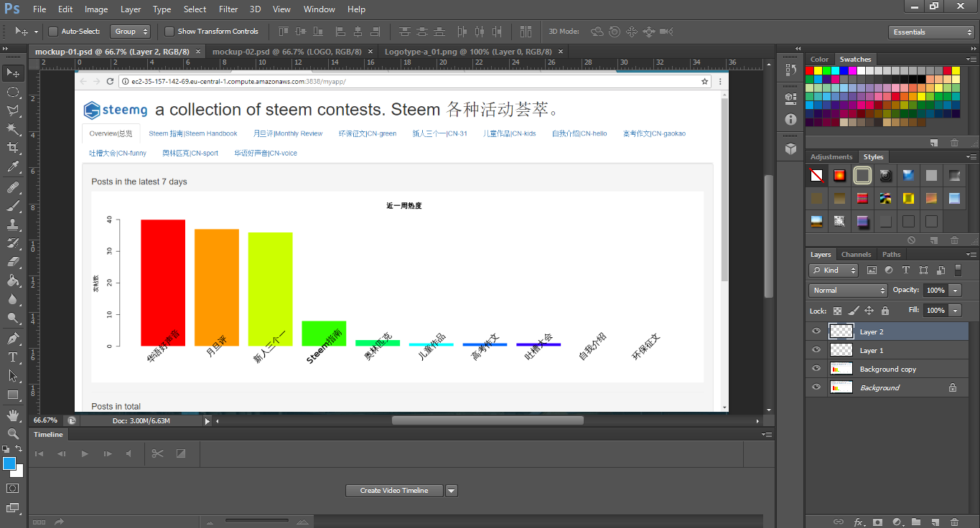Open the Image menu
The image size is (980, 528).
(96, 9)
